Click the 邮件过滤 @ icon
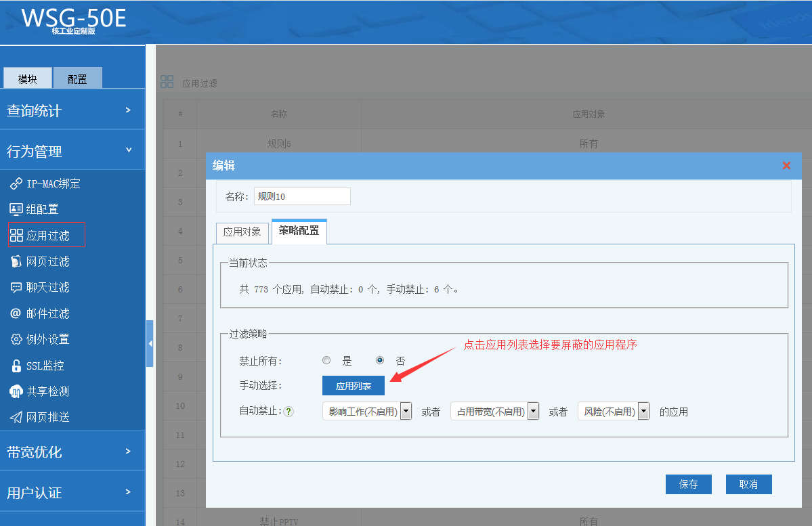The height and width of the screenshot is (526, 812). (x=16, y=313)
